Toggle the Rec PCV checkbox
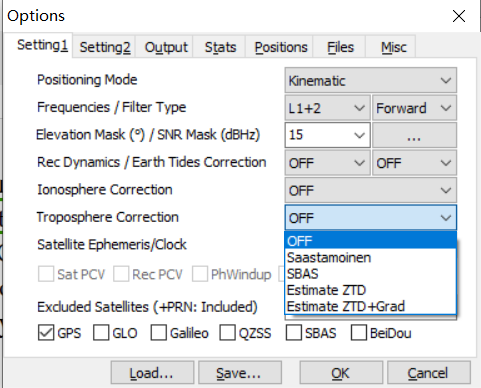 click(121, 274)
